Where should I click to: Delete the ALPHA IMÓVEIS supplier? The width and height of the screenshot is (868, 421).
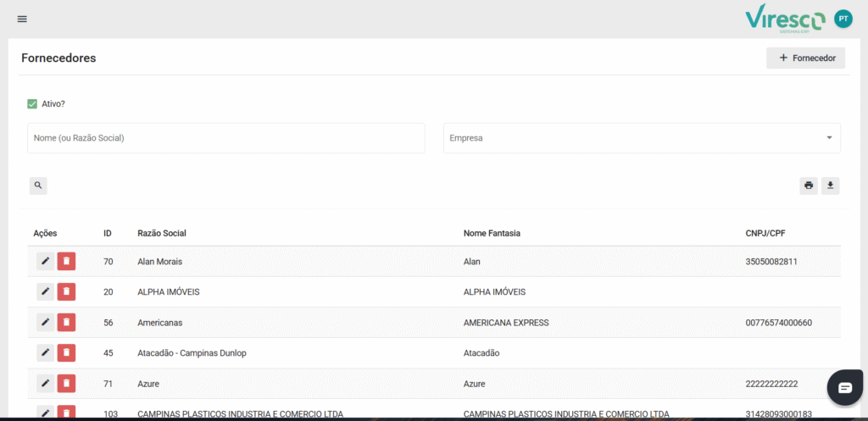pyautogui.click(x=66, y=291)
